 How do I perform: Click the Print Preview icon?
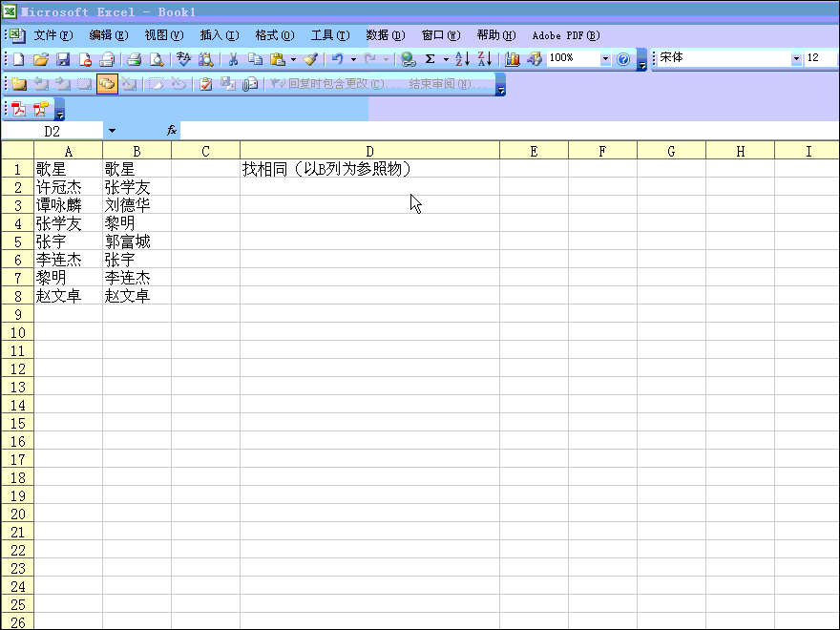(156, 59)
